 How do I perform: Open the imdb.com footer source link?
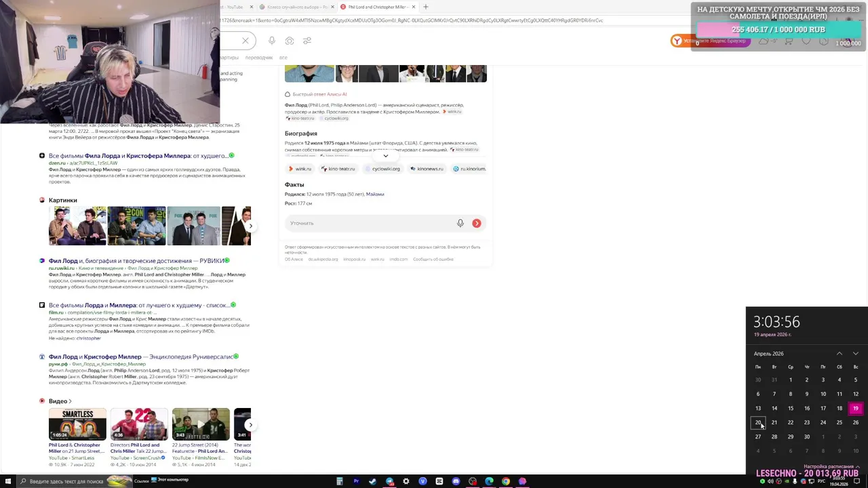[x=399, y=259]
